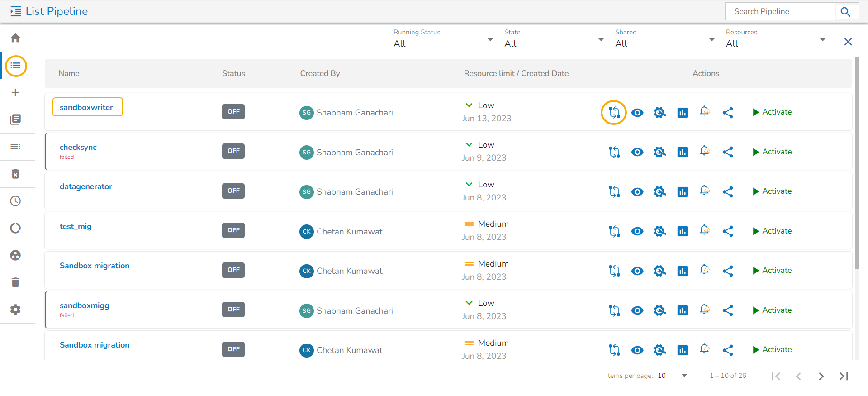View the sandboxwriter pipeline via eye icon
Image resolution: width=868 pixels, height=396 pixels.
[x=637, y=113]
